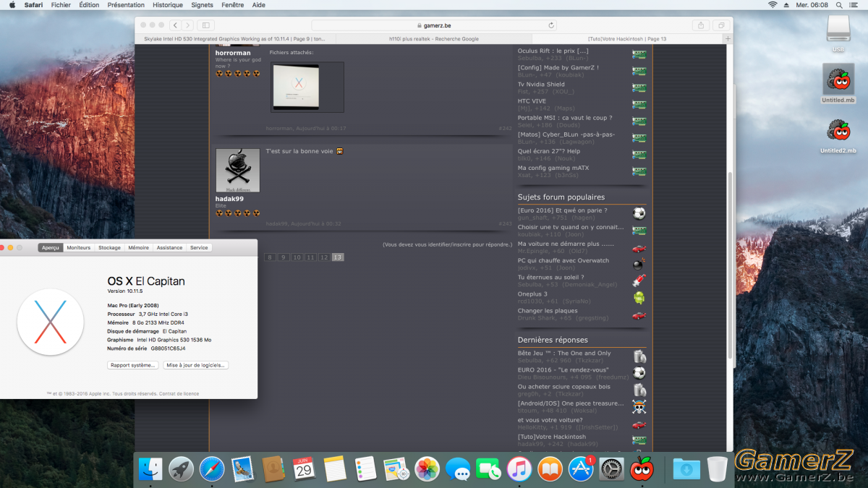Click Safari share button
Screen dimensions: 868x488
[700, 25]
